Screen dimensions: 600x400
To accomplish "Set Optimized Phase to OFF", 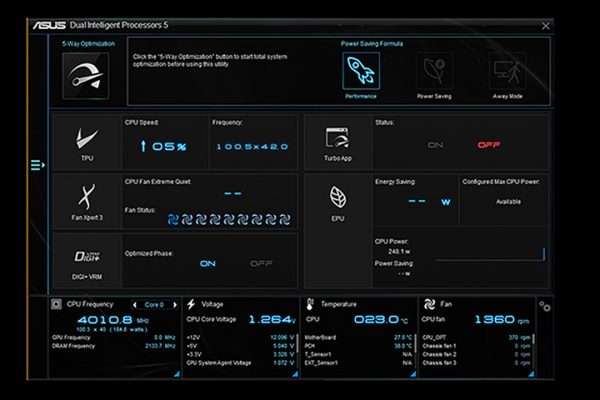I will tap(261, 263).
